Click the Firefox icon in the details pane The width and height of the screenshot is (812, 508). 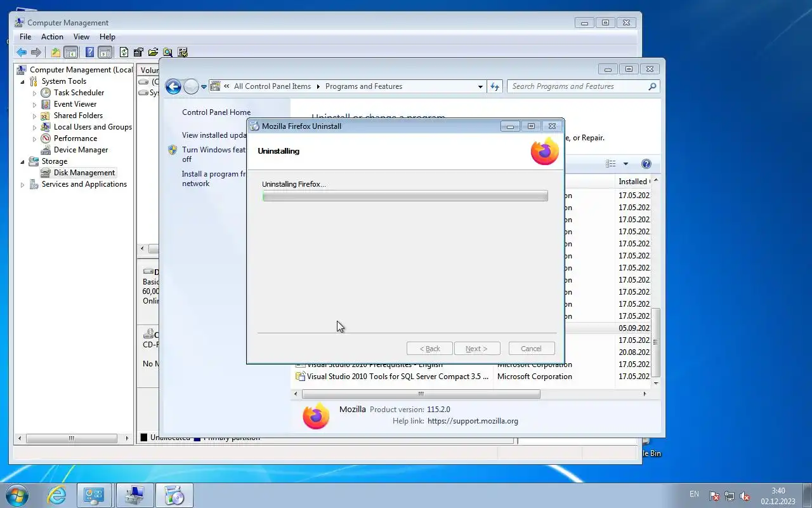316,416
